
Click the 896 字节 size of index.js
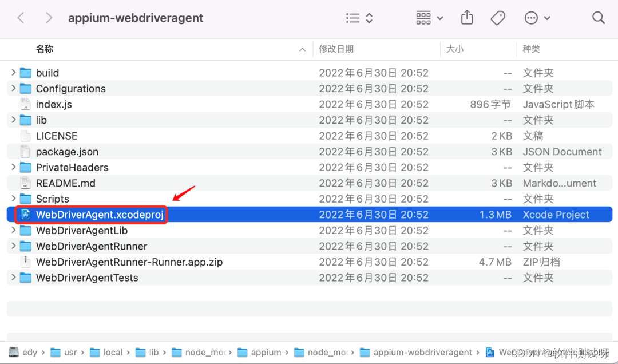491,104
